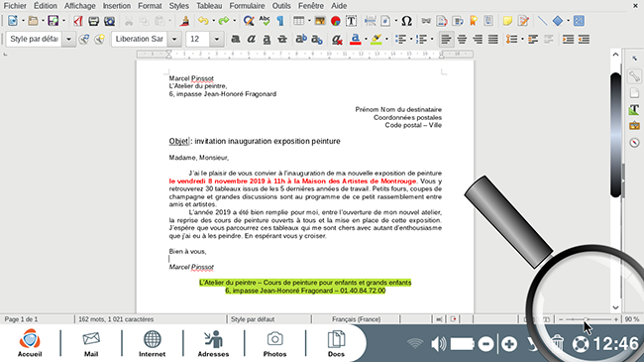Screen dimensions: 644x362
Task: Open the print preview icon
Action: coord(109,21)
